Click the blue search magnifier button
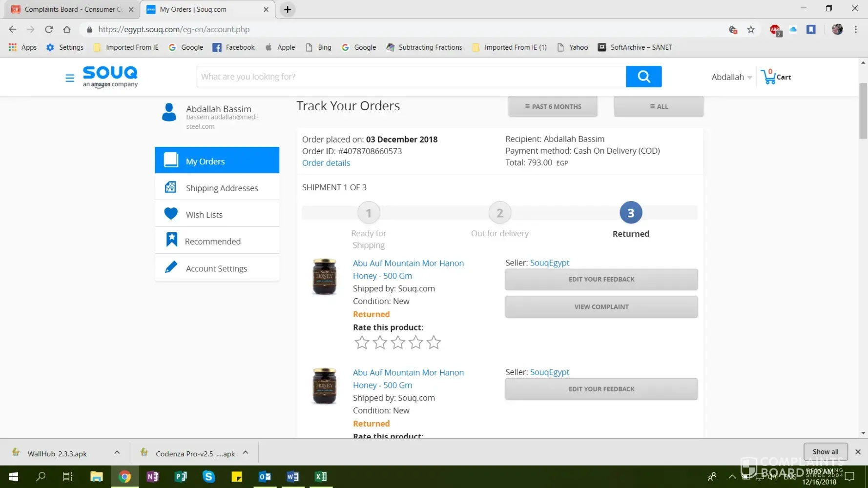 [x=643, y=77]
